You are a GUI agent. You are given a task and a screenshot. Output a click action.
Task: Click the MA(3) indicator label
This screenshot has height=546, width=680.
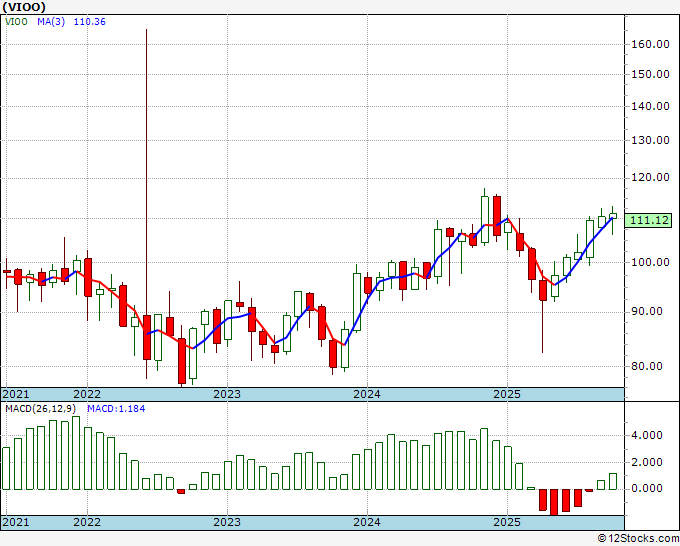[51, 22]
